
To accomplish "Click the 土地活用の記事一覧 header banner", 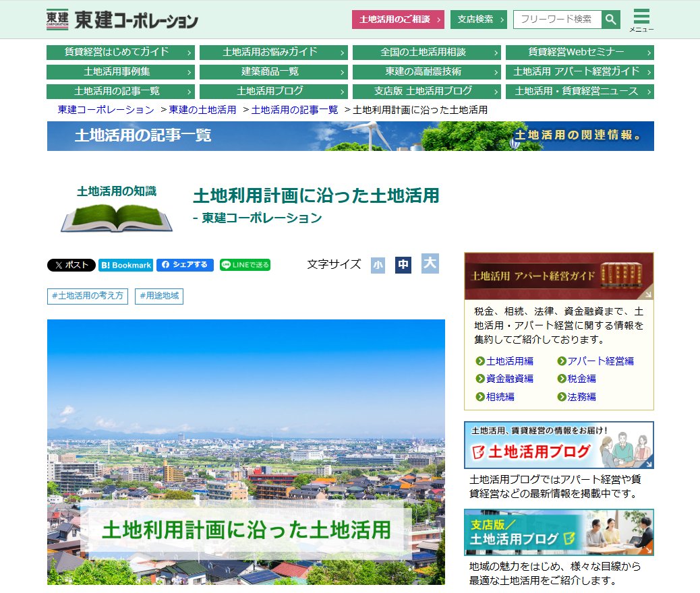I will tap(351, 136).
